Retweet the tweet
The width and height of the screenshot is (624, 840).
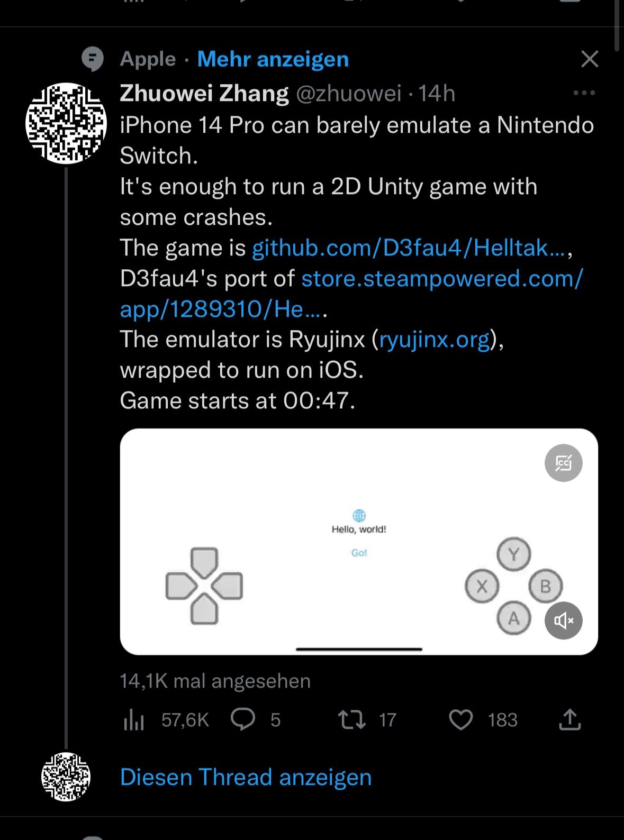coord(352,720)
